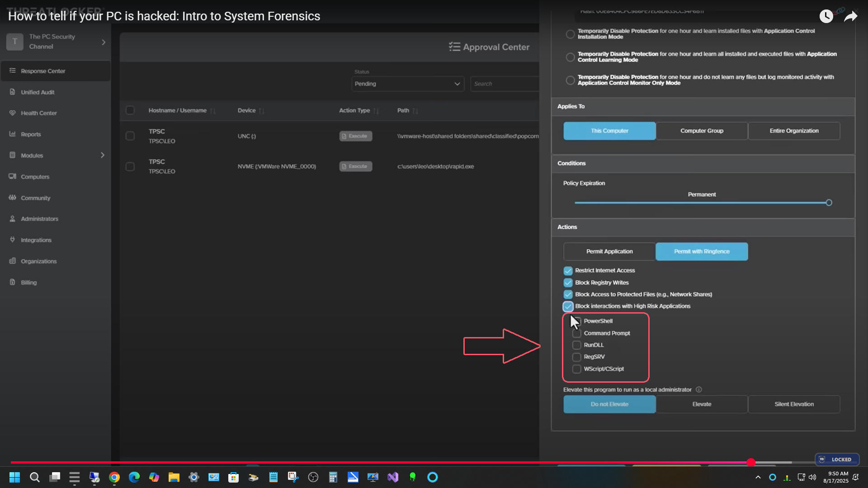
Task: Open the Integrations plug icon
Action: point(13,240)
